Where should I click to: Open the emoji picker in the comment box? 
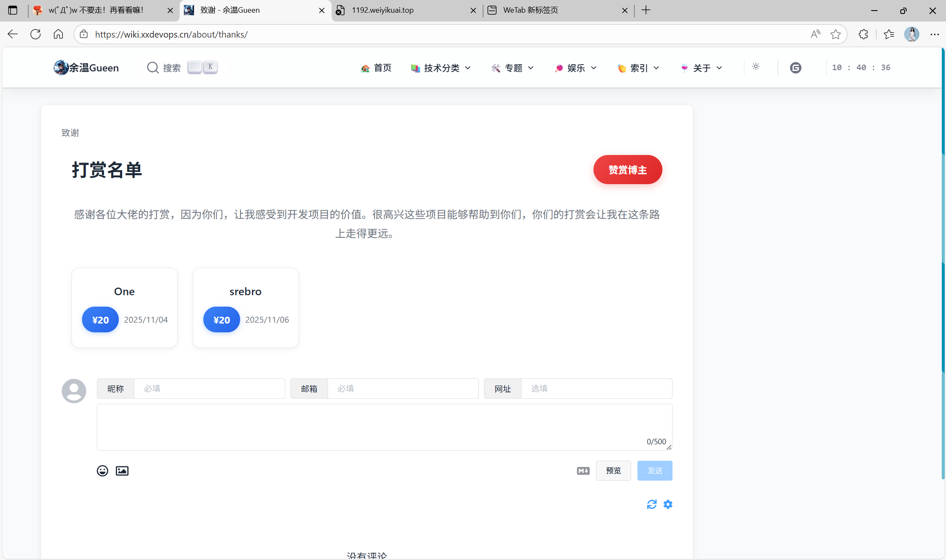tap(102, 470)
